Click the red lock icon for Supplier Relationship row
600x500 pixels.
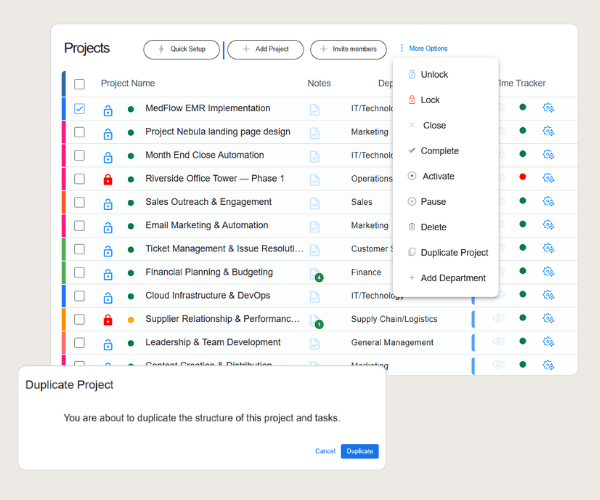pyautogui.click(x=108, y=319)
